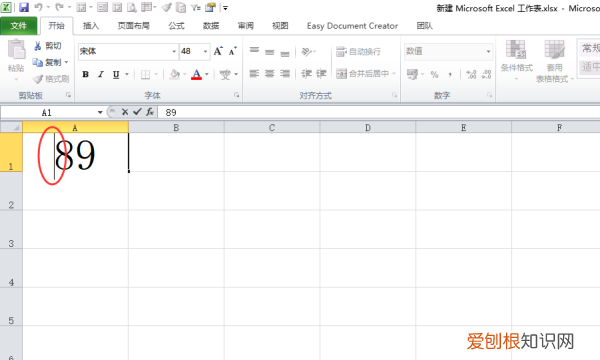Switch to the Easy Document Creator tab
Viewport: 600px width, 360px height.
tap(352, 26)
